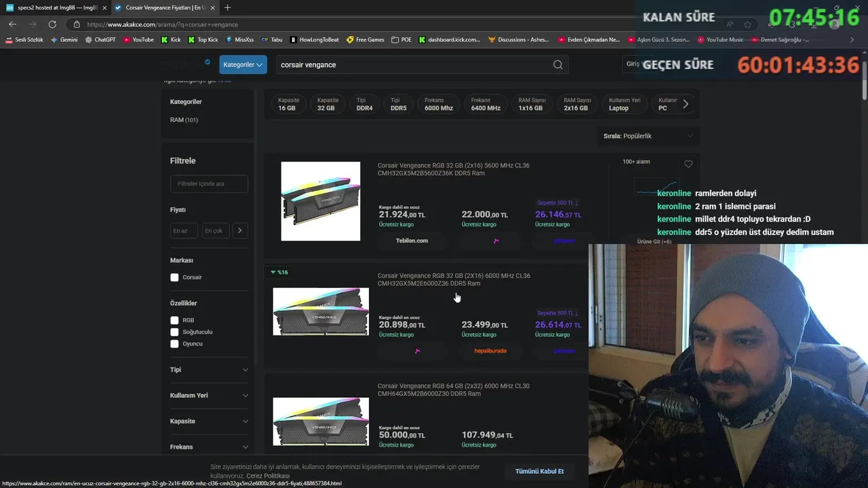The height and width of the screenshot is (488, 868).
Task: Expand the Frekans filter section
Action: [209, 447]
